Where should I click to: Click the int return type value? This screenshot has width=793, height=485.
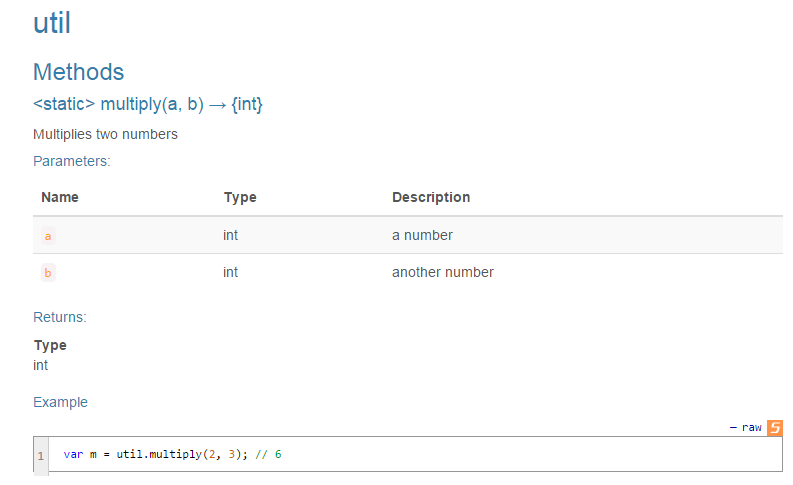(41, 365)
